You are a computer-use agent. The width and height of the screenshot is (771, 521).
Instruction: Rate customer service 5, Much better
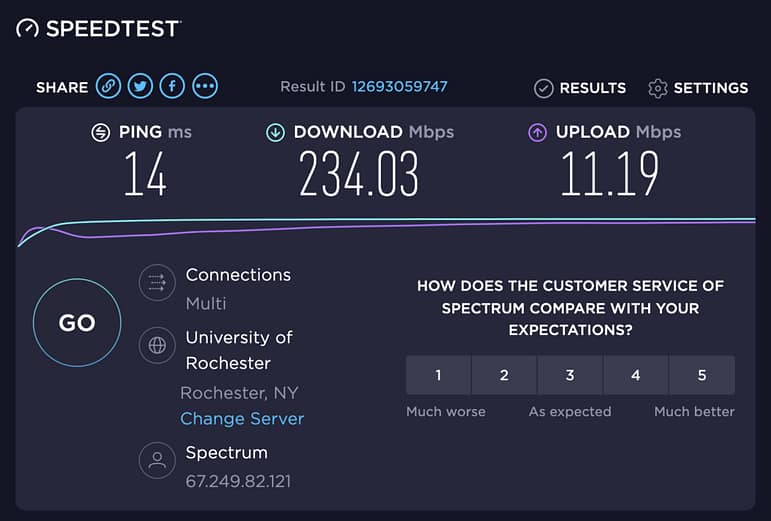(702, 376)
